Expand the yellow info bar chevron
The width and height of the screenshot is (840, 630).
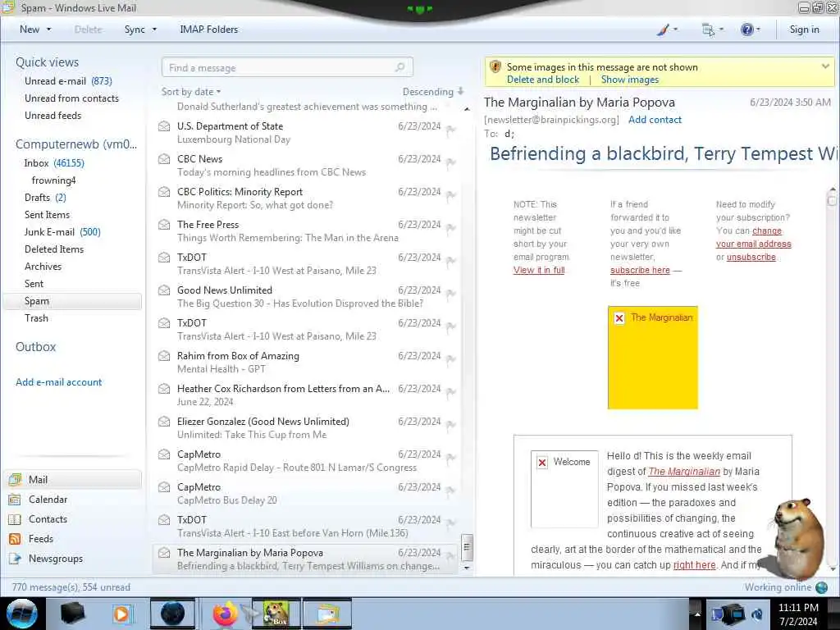coord(825,66)
